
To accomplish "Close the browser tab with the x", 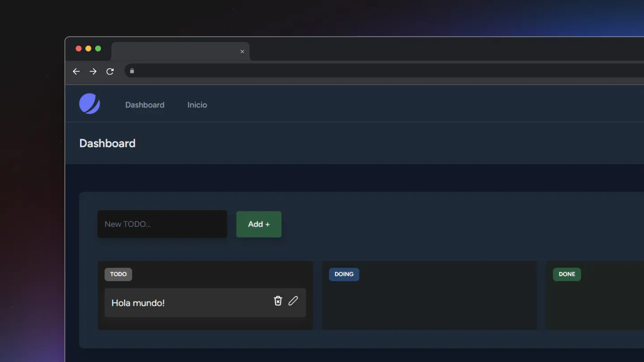I will [242, 52].
